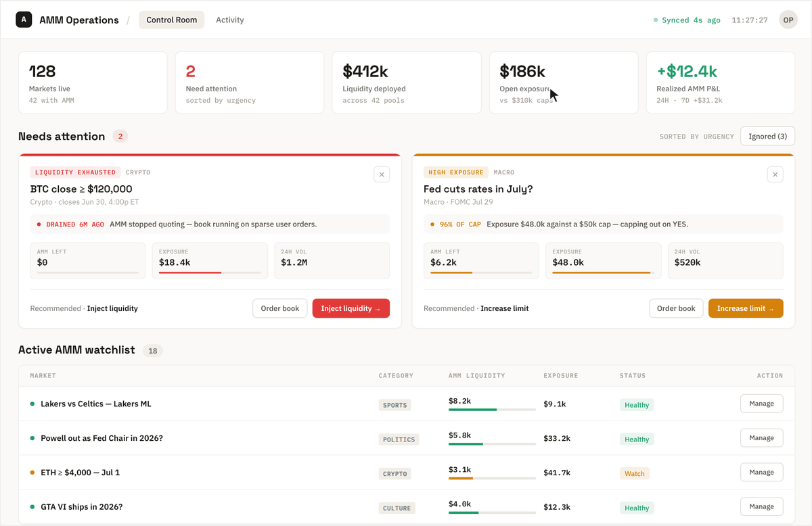Select the Control Room tab
812x526 pixels.
[x=172, y=20]
